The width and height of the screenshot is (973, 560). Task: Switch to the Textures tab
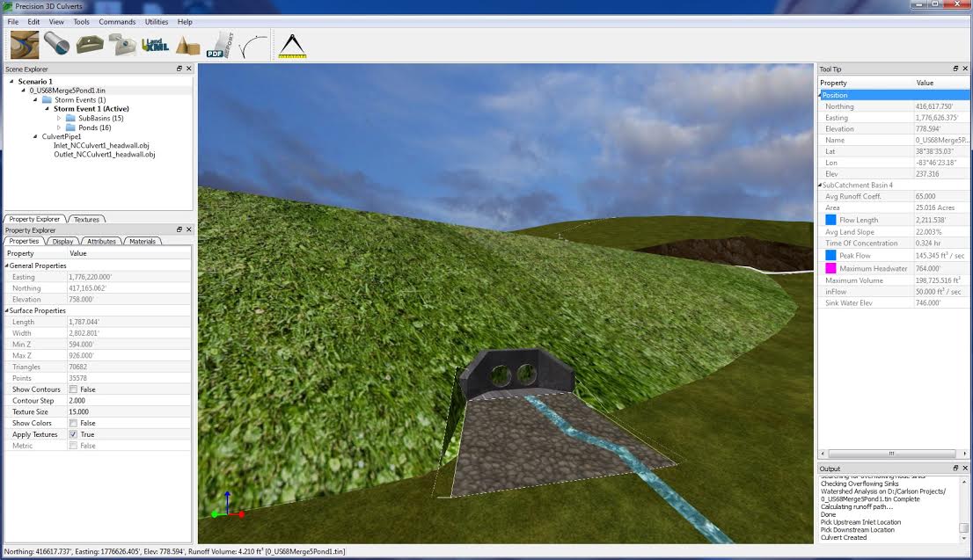point(86,219)
